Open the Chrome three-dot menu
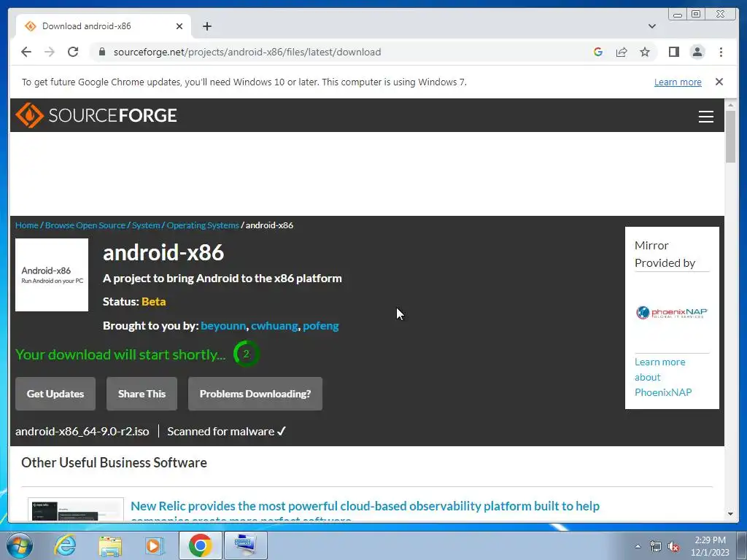The image size is (747, 560). coord(721,52)
